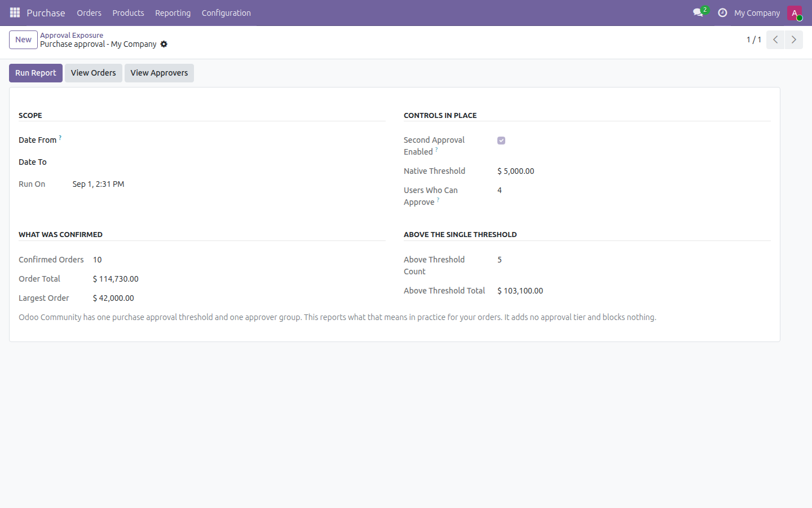Click the SCOPE section heading

coord(30,115)
